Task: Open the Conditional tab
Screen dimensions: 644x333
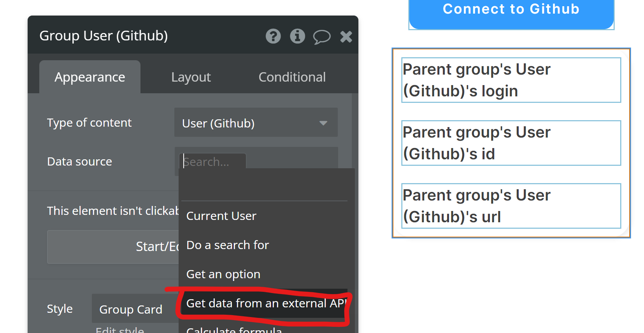Action: click(292, 77)
